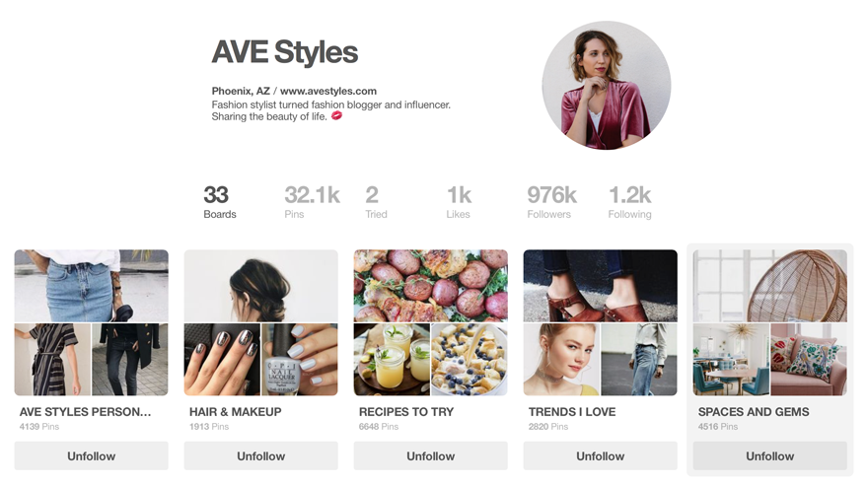
Task: Open the denim skirt board cover image
Action: [x=92, y=286]
